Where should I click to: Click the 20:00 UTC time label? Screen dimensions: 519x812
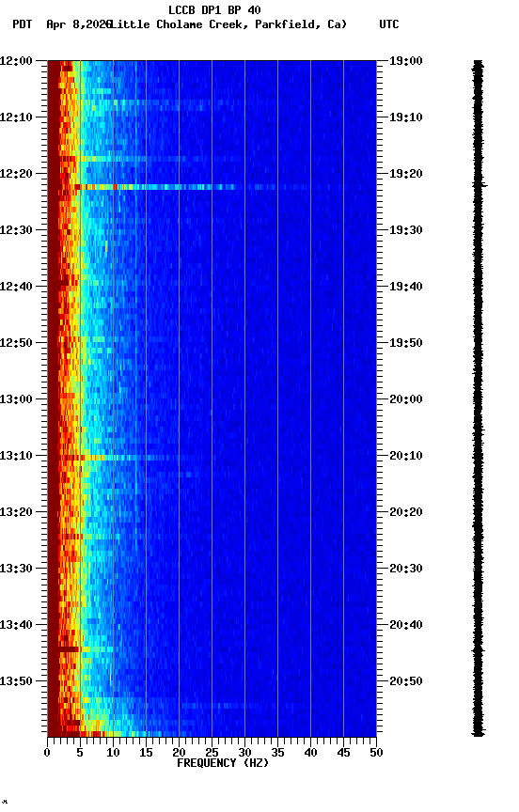(406, 399)
